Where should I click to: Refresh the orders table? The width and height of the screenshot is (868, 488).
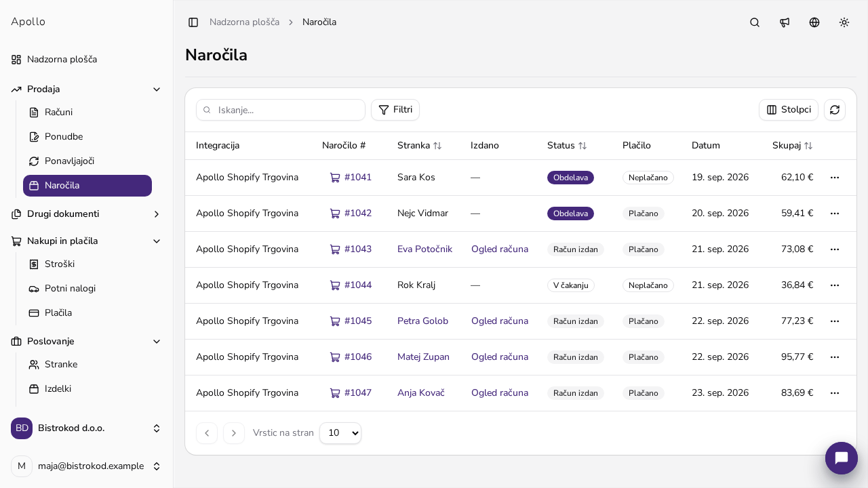[835, 110]
